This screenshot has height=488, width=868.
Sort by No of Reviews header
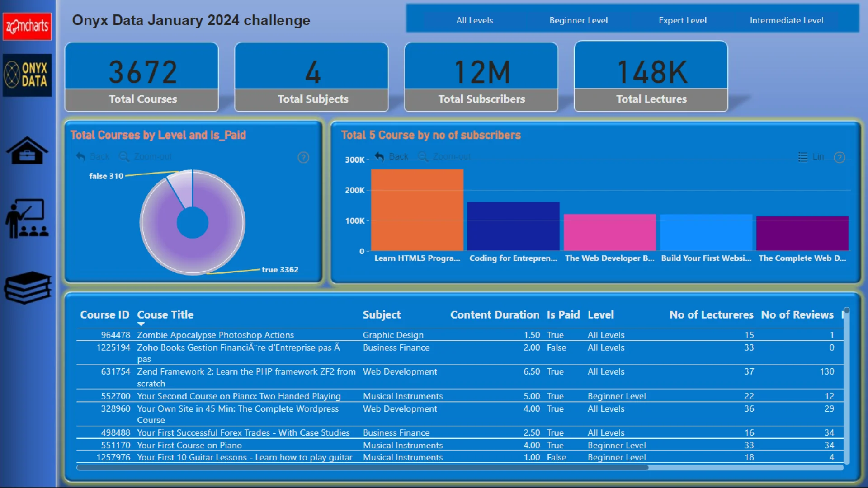[x=797, y=314]
